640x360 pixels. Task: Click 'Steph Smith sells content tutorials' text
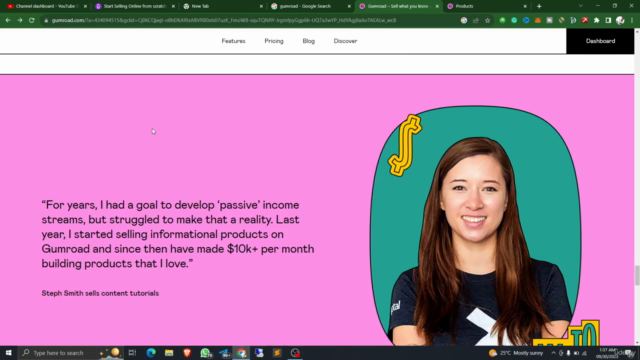100,293
